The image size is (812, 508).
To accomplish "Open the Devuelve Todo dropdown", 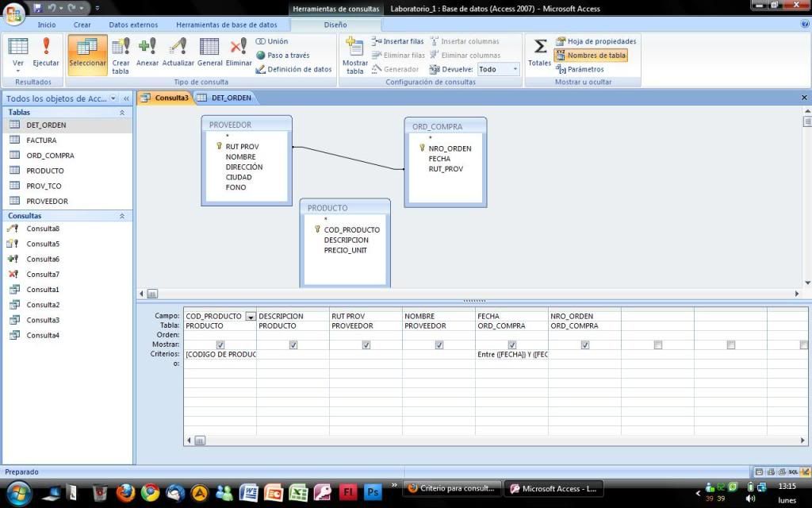I will pos(515,70).
